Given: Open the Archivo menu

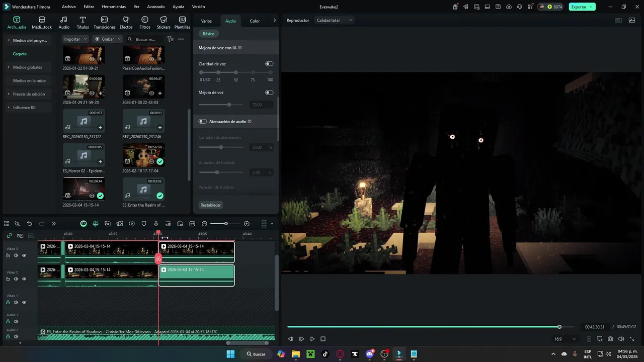Looking at the screenshot, I should (x=69, y=7).
